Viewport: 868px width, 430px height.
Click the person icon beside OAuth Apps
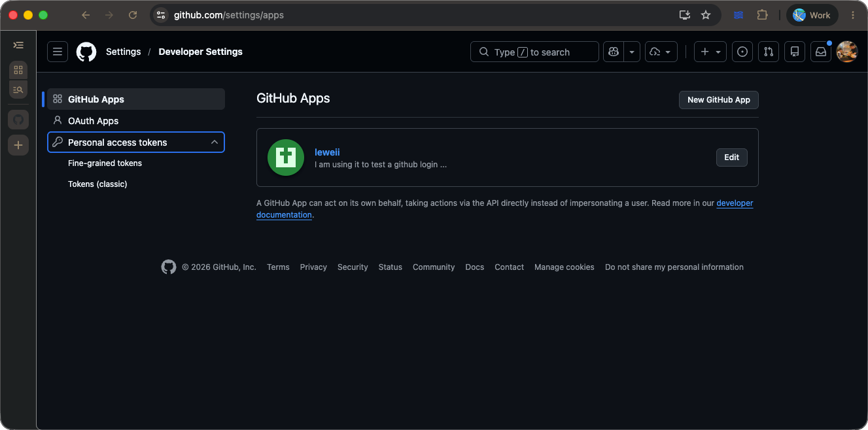tap(58, 121)
